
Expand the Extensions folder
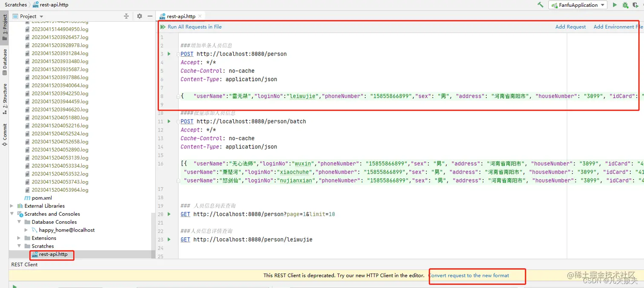19,238
